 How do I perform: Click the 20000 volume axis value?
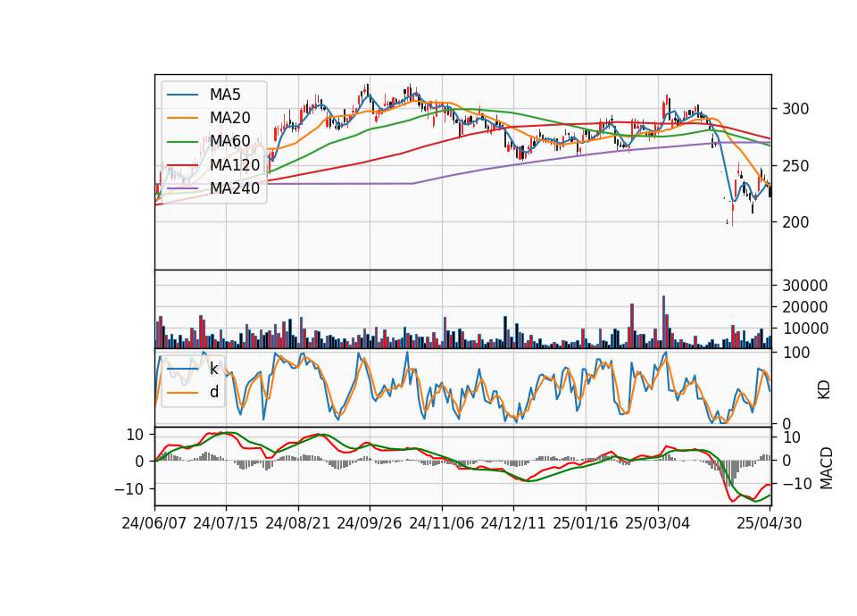tap(805, 307)
